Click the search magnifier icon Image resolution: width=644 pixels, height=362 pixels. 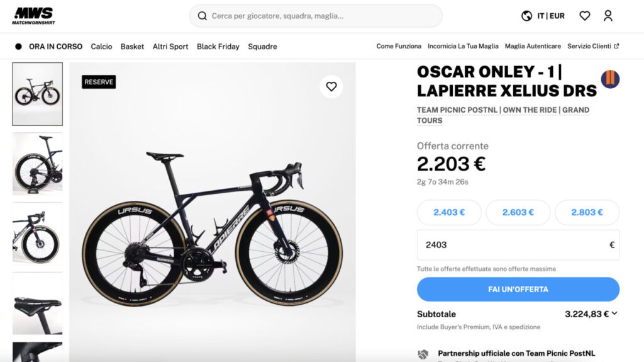click(x=202, y=16)
